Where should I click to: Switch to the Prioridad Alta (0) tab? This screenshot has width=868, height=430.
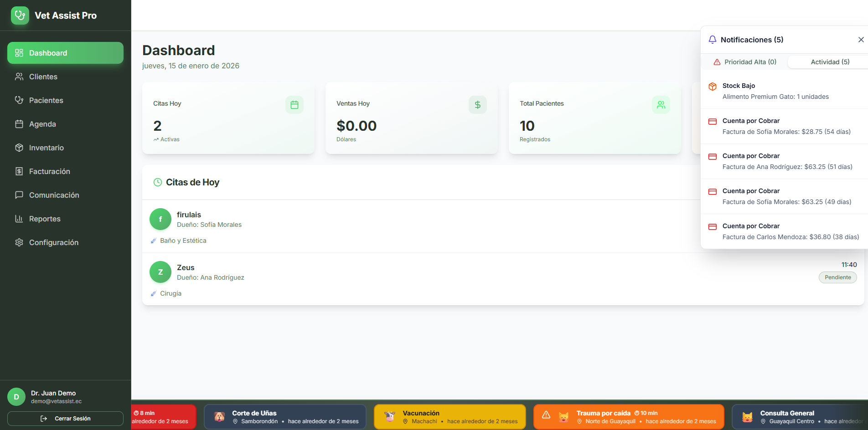click(x=745, y=61)
